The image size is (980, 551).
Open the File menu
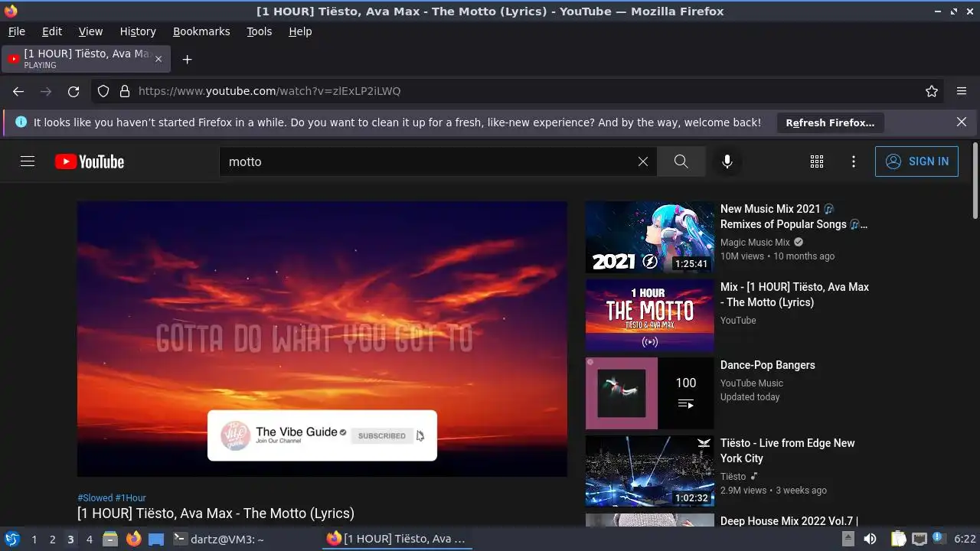pos(16,31)
